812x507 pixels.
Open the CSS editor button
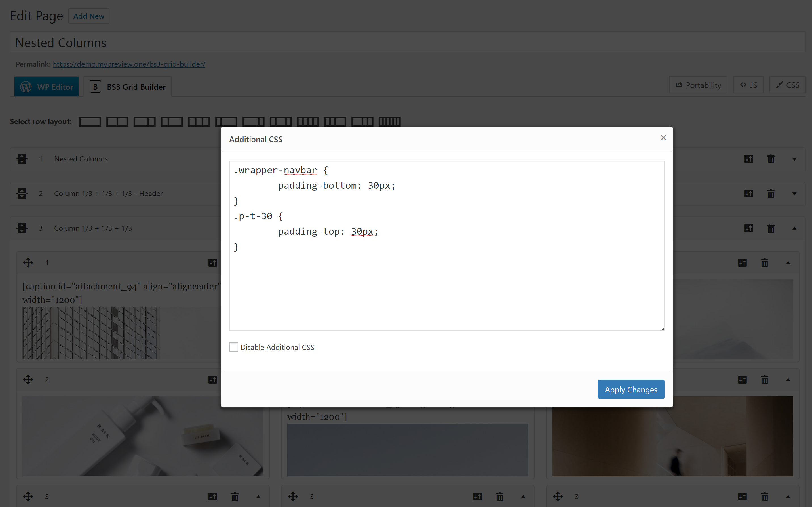(x=788, y=85)
